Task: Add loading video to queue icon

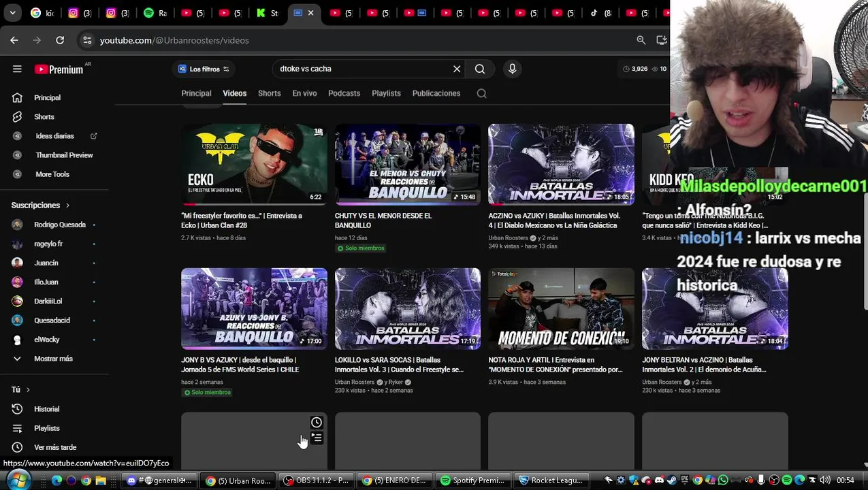Action: pyautogui.click(x=317, y=438)
